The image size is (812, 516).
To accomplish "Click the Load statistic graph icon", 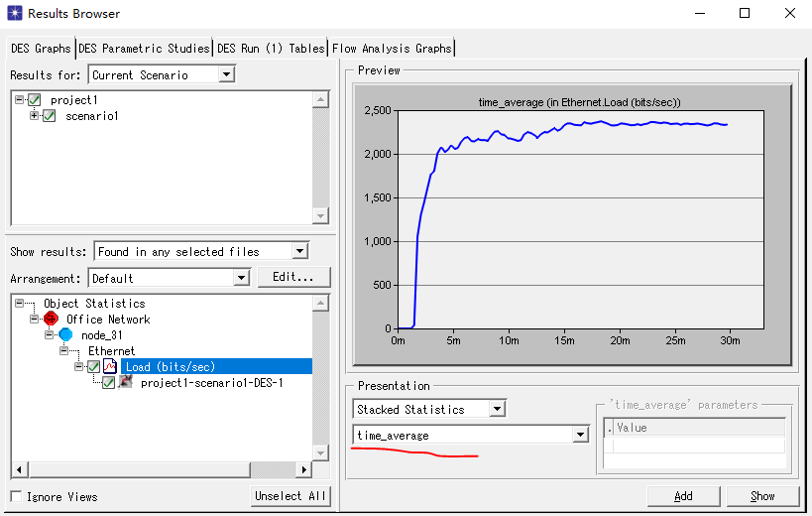I will coord(110,366).
